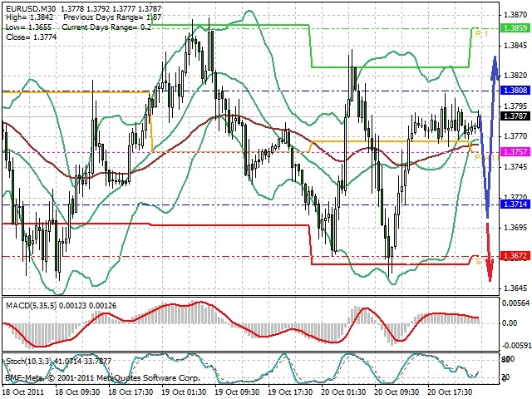Click the 0.00564 MACD scale value

pyautogui.click(x=515, y=303)
